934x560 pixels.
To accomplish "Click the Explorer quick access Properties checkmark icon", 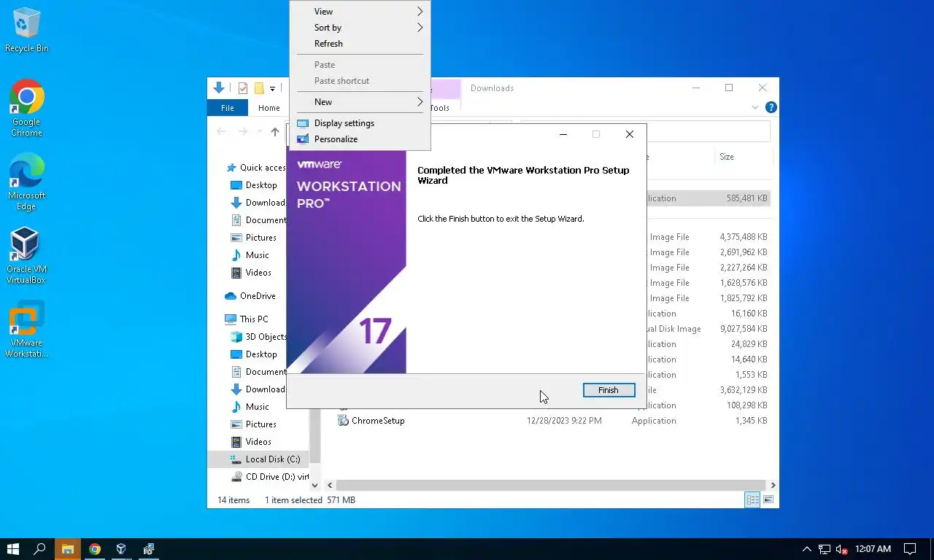I will coord(243,88).
